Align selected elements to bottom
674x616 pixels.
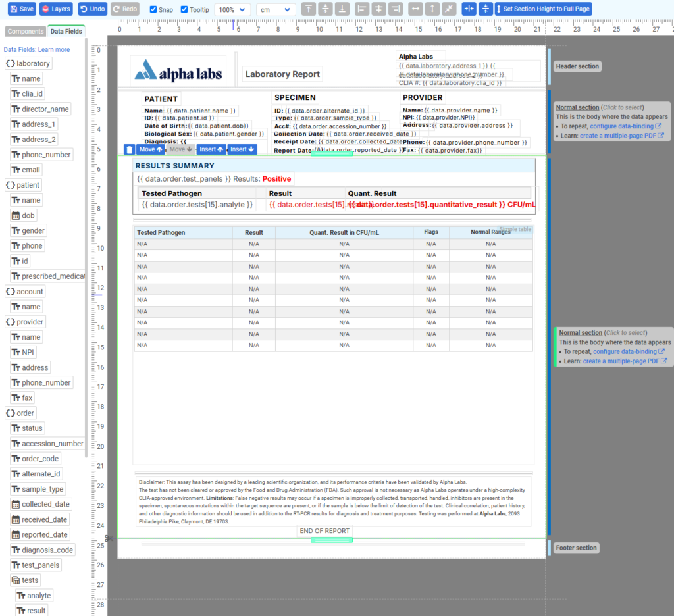(342, 9)
